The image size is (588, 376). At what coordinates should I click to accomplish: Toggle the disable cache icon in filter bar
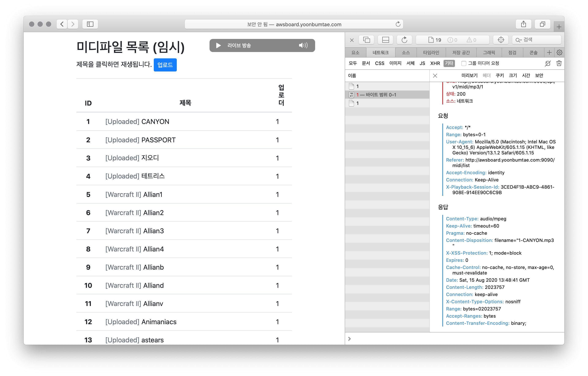click(x=548, y=64)
